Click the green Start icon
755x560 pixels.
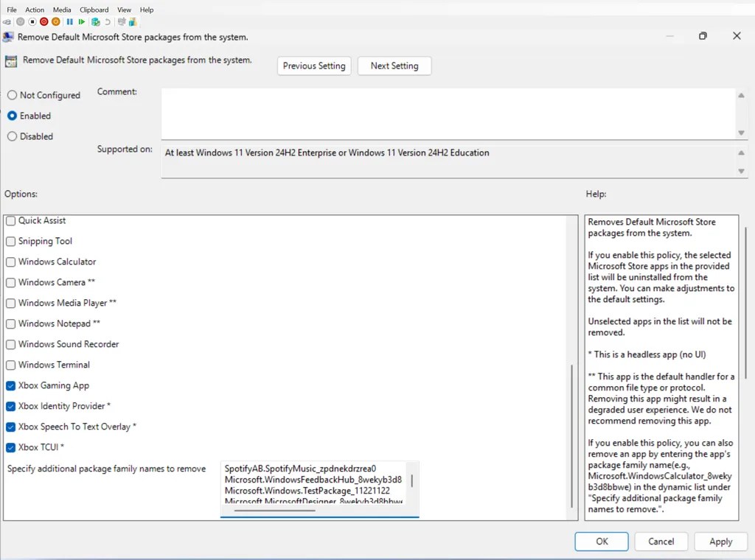coord(81,21)
